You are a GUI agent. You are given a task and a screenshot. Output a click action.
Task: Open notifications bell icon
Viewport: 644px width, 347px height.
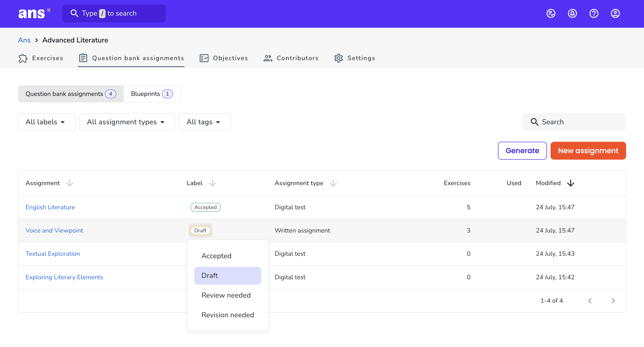click(x=572, y=13)
